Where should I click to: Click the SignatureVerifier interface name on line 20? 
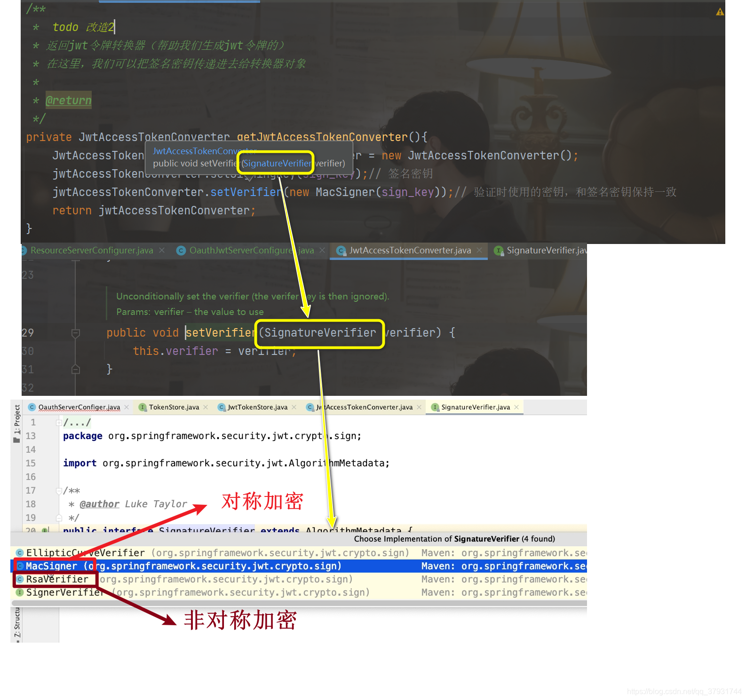click(206, 530)
